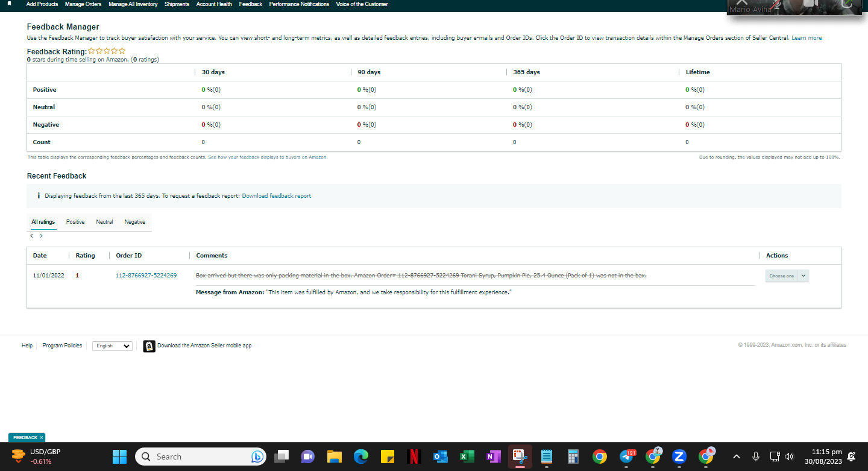
Task: Open Task View from the taskbar
Action: [281, 457]
